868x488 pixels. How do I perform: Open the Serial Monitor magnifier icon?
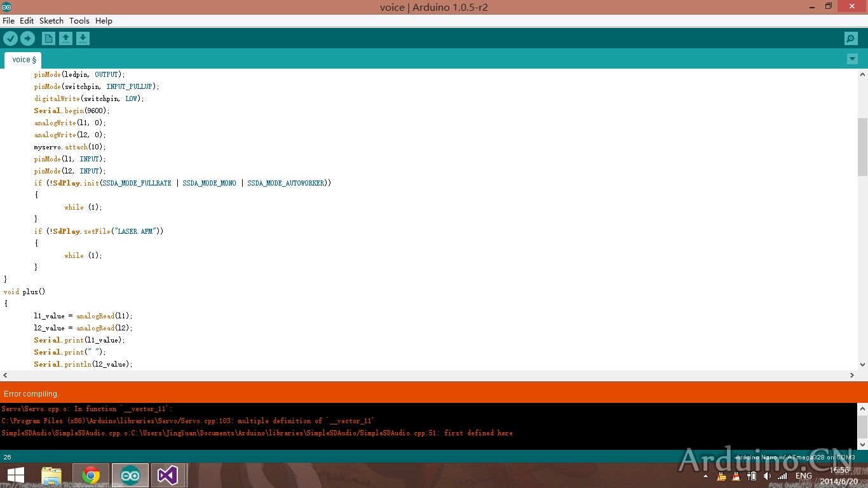click(x=851, y=39)
